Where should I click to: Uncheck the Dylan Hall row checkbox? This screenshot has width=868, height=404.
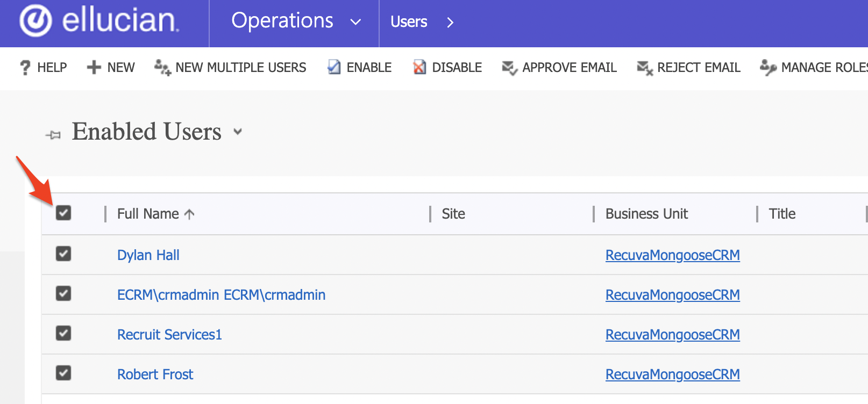(63, 254)
